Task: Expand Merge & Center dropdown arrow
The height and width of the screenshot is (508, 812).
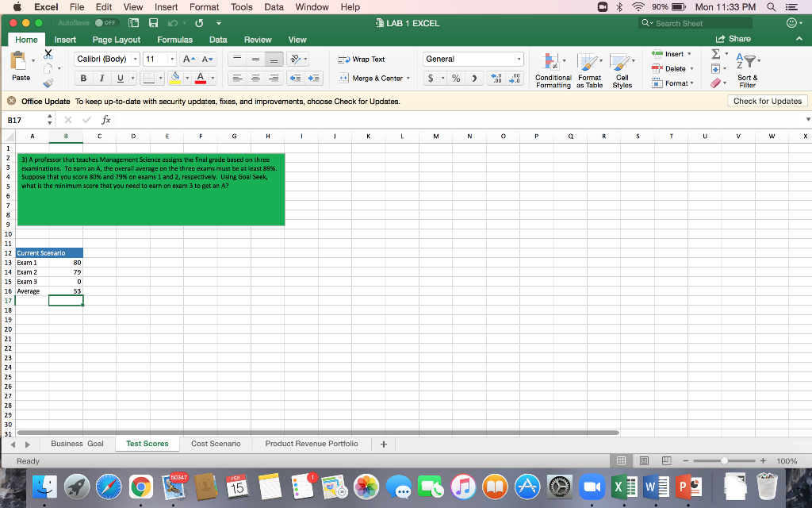Action: (408, 79)
